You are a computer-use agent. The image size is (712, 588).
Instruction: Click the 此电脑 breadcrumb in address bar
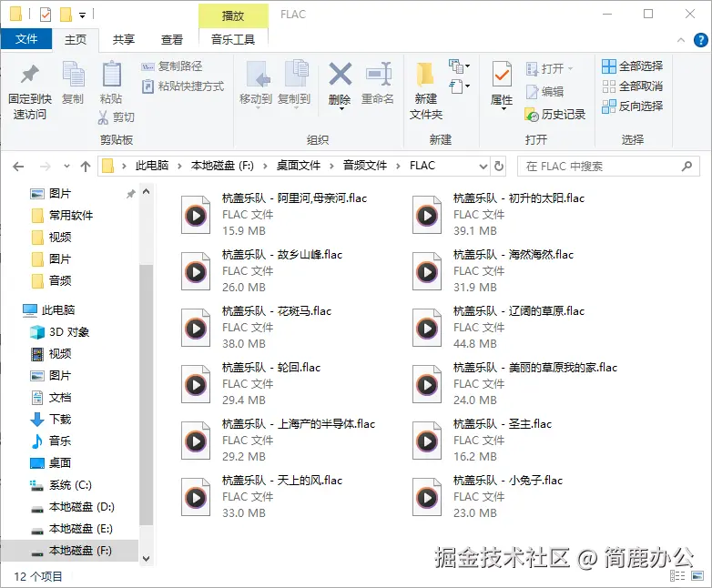152,166
